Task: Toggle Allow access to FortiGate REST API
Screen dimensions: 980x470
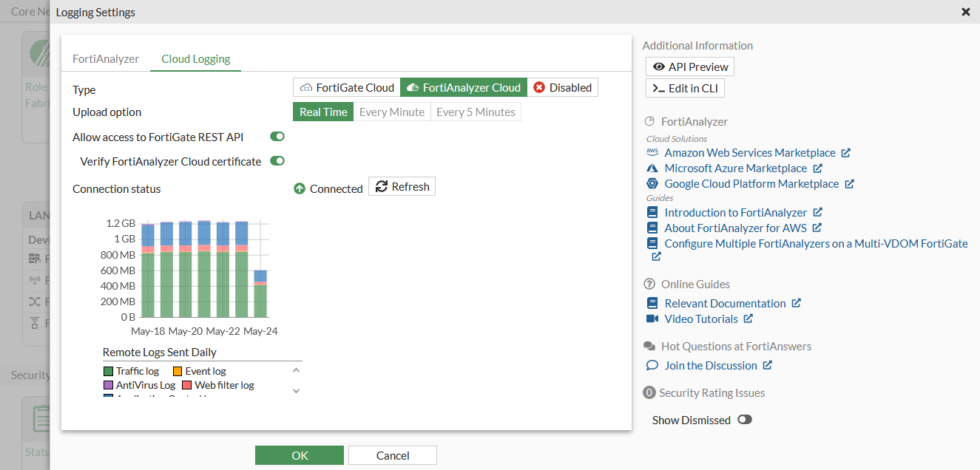Action: [x=277, y=137]
